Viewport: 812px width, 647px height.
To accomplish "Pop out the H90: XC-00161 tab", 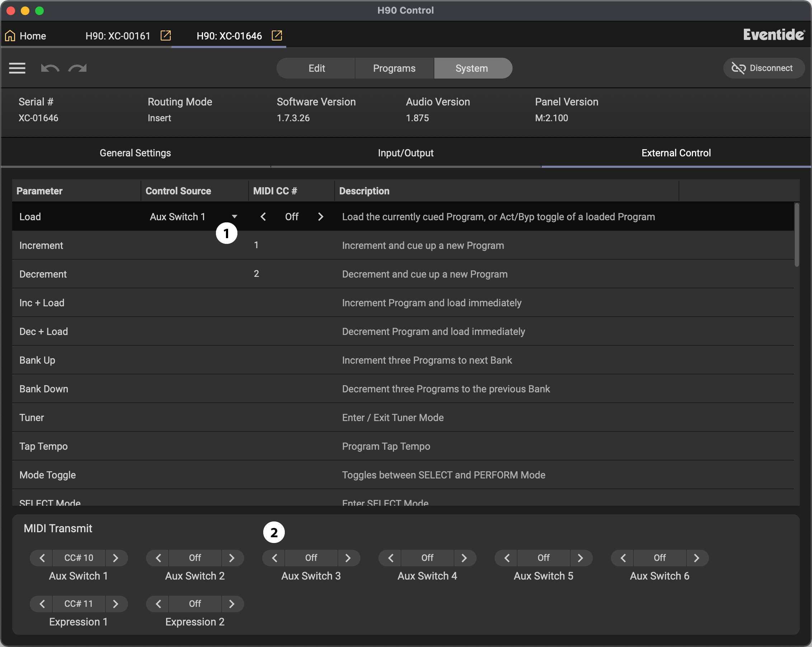I will click(x=166, y=36).
